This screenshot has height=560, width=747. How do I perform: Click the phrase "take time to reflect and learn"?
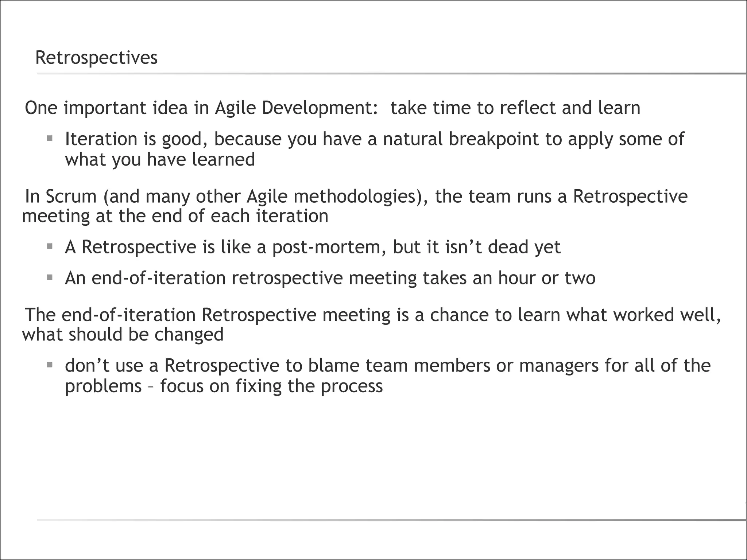click(515, 108)
